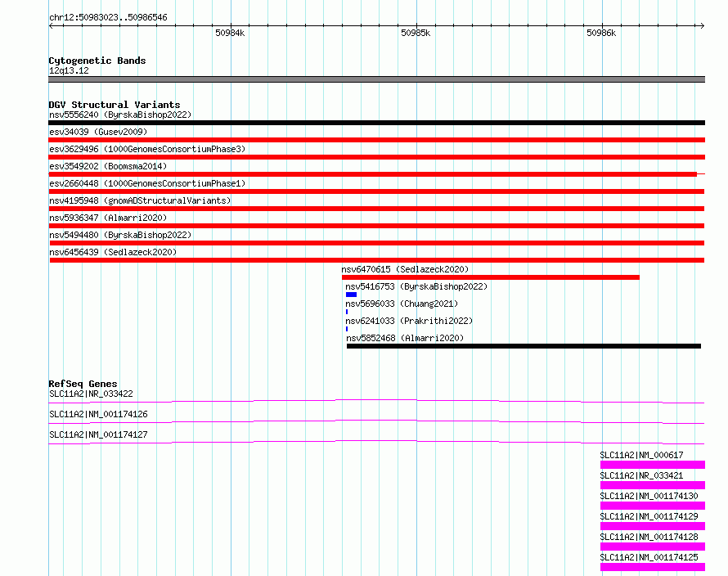The image size is (728, 576).
Task: Click the 12q13.12 cytogenetic band bar
Action: [376, 79]
